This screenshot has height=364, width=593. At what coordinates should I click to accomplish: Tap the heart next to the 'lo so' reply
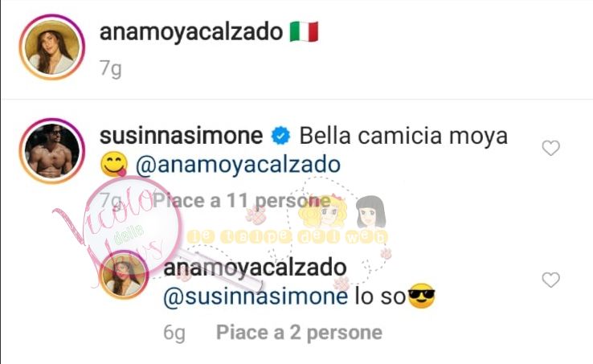[x=550, y=280]
